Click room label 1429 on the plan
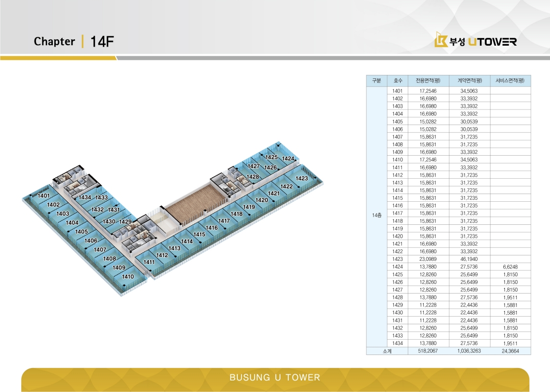 [x=125, y=222]
